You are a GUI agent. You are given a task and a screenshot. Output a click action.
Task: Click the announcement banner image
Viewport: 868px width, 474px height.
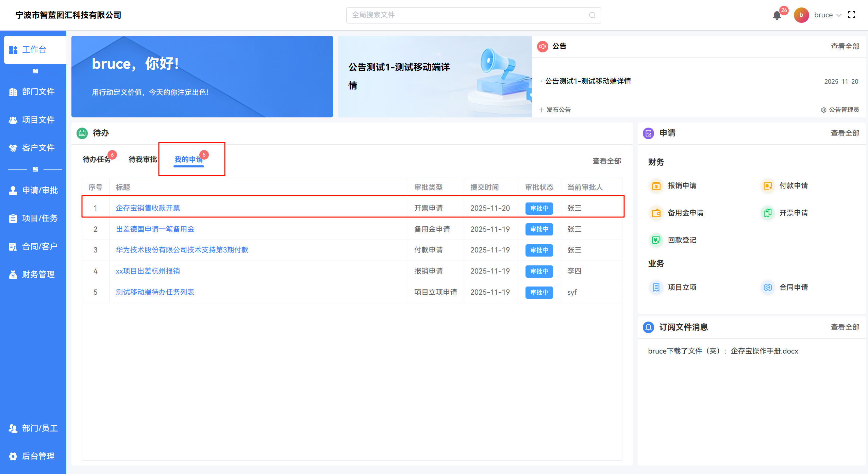435,77
